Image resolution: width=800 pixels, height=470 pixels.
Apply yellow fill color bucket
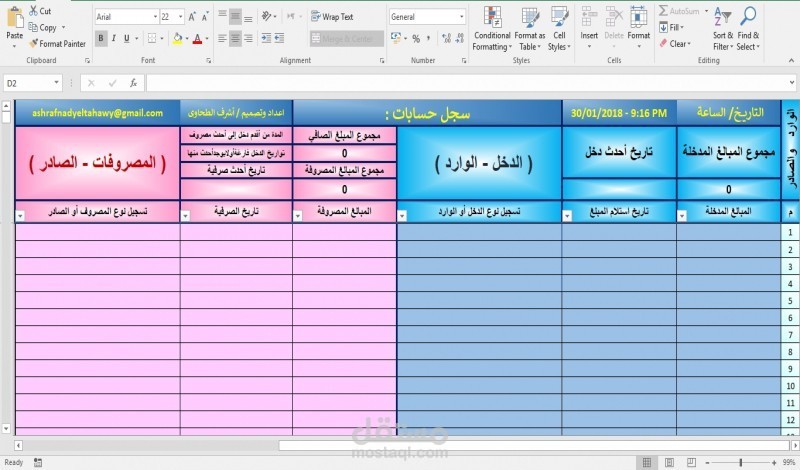[178, 38]
